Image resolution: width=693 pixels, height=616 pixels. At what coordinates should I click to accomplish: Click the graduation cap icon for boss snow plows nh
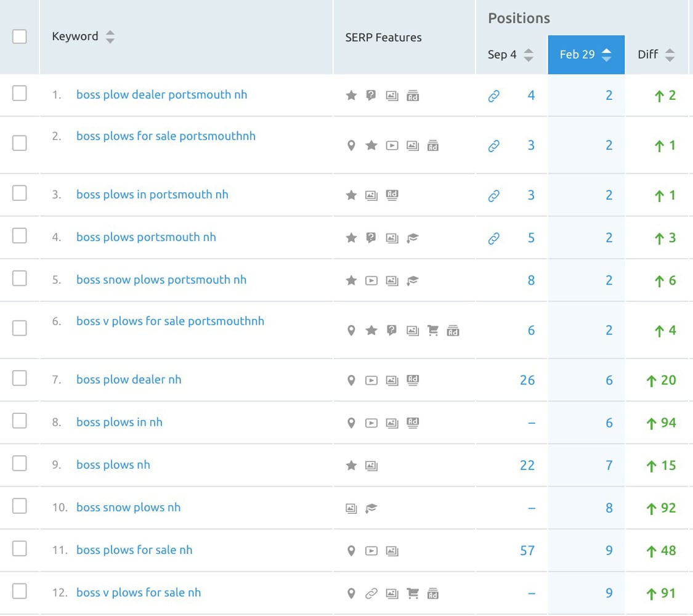coord(371,509)
